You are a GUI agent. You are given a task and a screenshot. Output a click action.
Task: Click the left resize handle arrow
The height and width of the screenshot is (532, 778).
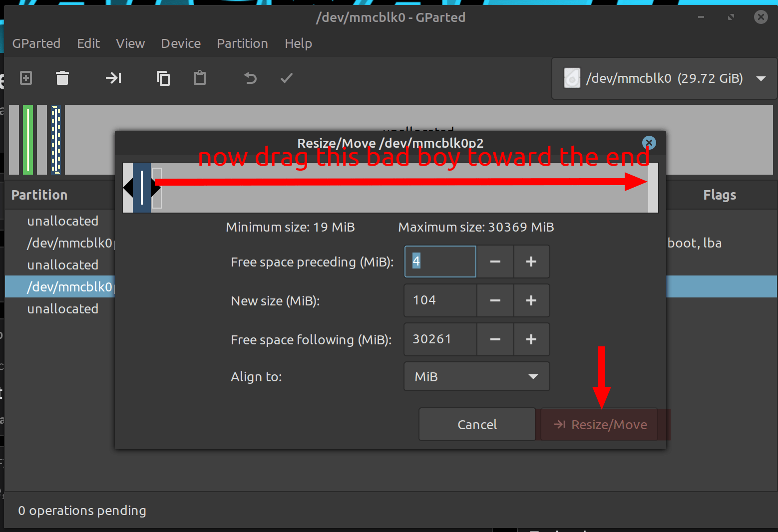[x=128, y=188]
